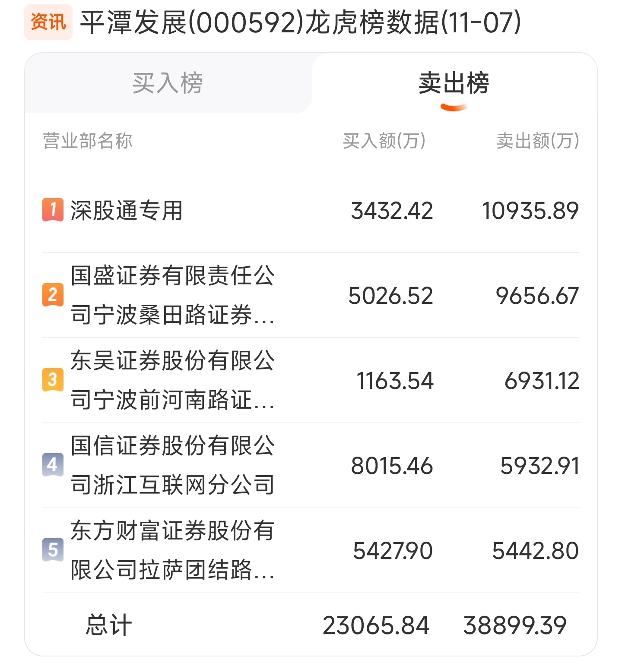Click the 买入额(万) column header

pos(384,141)
